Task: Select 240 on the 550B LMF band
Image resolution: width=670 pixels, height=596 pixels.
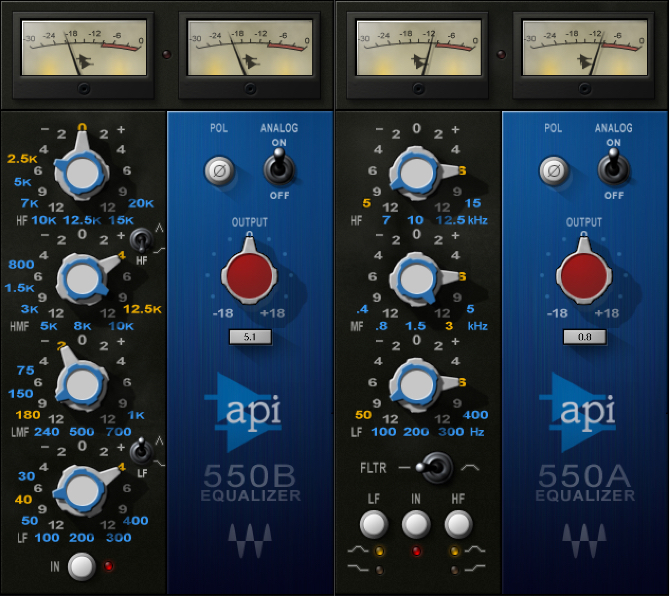Action: pyautogui.click(x=47, y=432)
